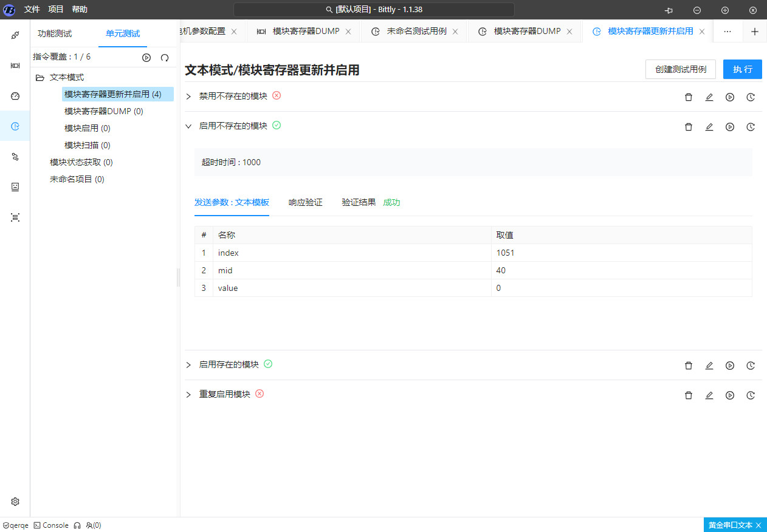Edit the 禁用不存在的模块 case with pencil icon
Image resolution: width=767 pixels, height=532 pixels.
click(709, 97)
